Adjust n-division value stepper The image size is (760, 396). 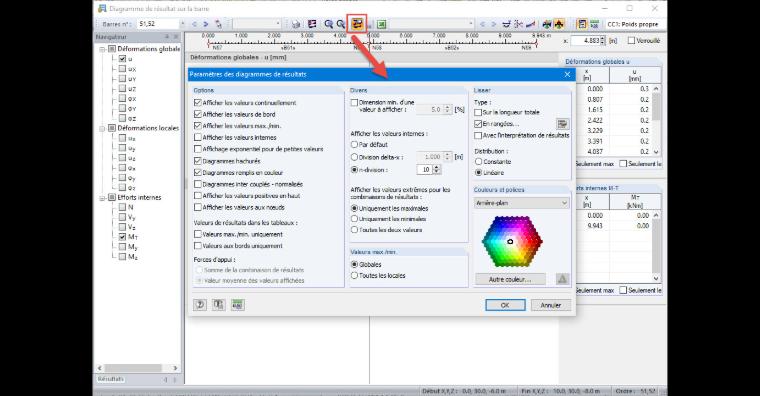click(436, 170)
